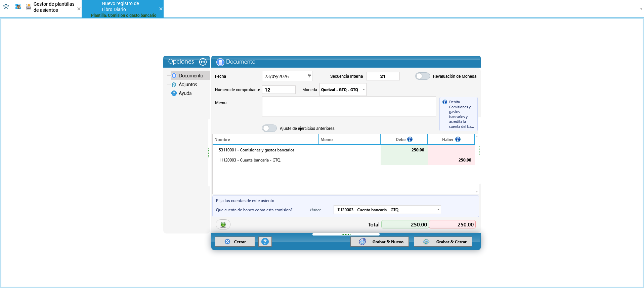Click the network icon at top-left corner

(x=6, y=6)
